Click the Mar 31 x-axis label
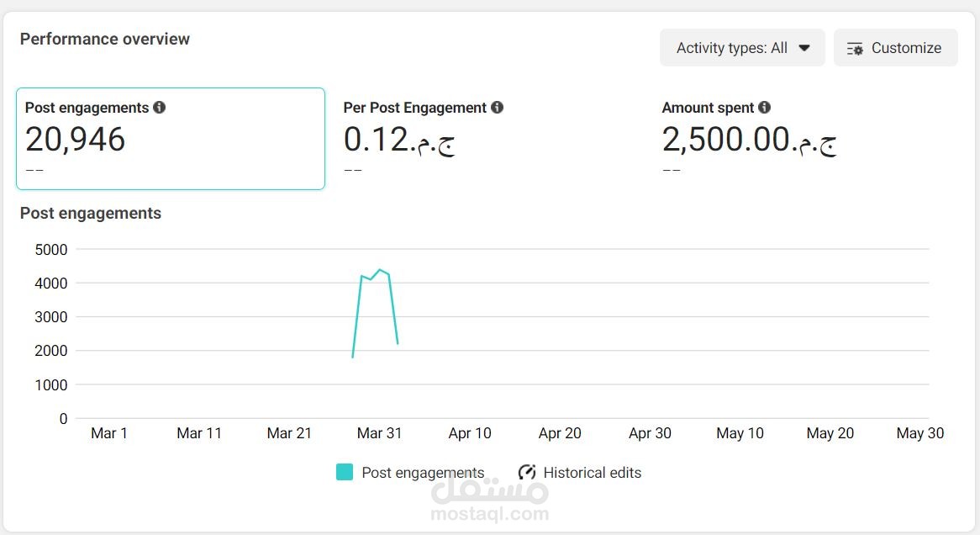This screenshot has width=980, height=535. click(x=379, y=433)
